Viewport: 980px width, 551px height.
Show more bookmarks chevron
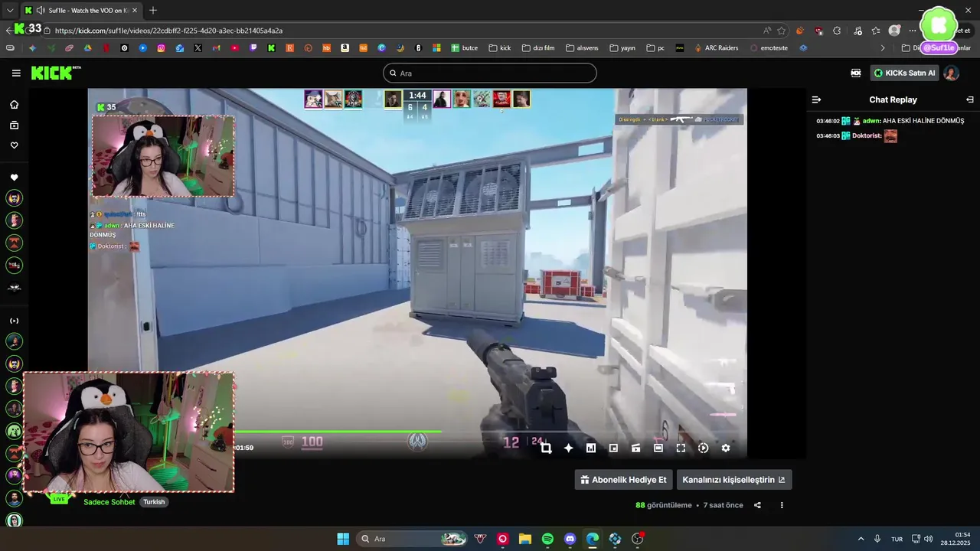point(883,47)
